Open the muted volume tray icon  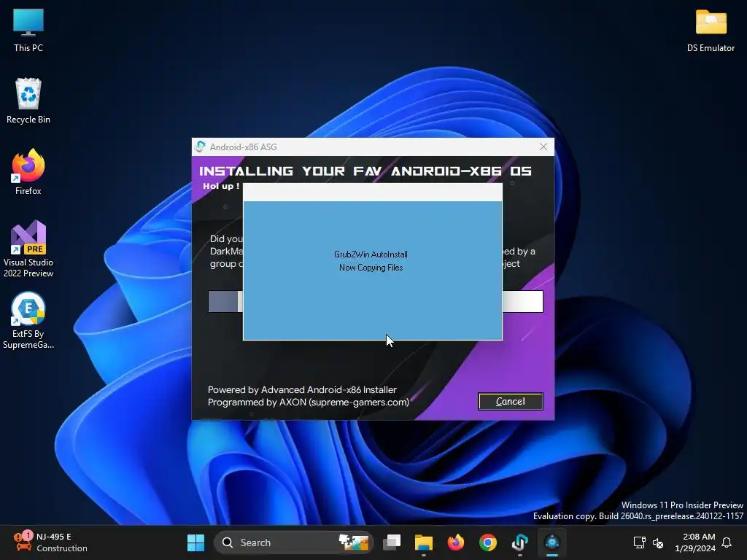[658, 542]
